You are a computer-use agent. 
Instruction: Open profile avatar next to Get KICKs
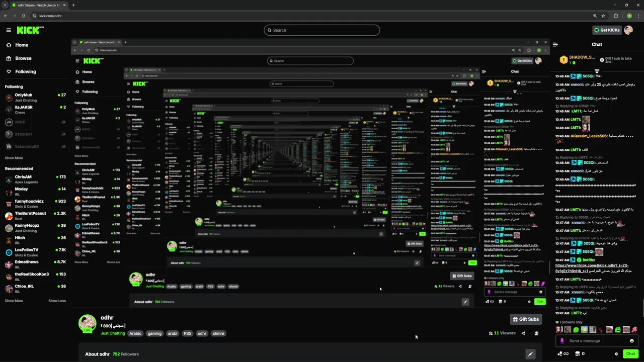coord(628,30)
